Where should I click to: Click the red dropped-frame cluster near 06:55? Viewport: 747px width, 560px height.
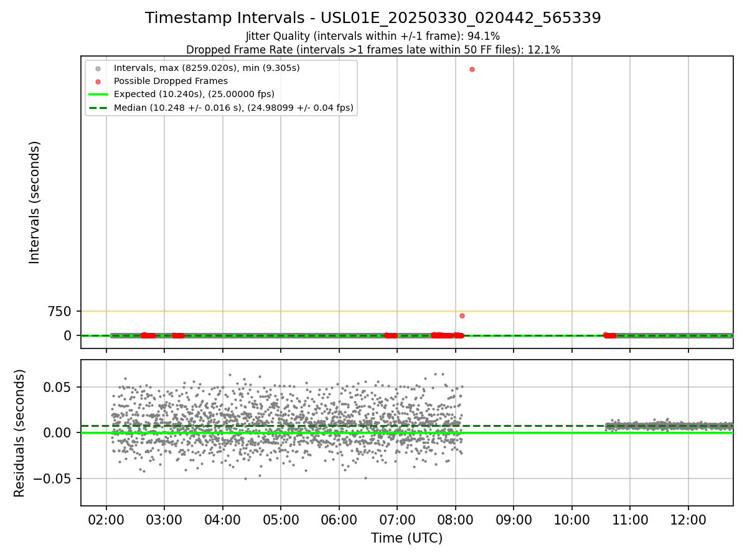[390, 335]
